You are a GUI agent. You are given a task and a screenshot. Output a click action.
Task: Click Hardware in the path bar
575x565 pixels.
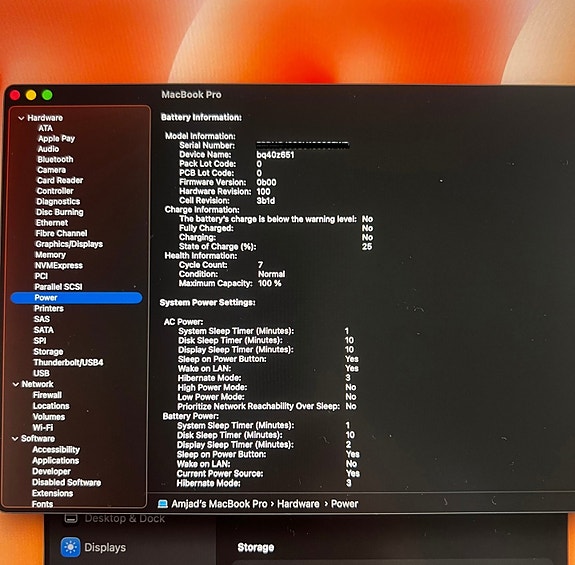298,504
